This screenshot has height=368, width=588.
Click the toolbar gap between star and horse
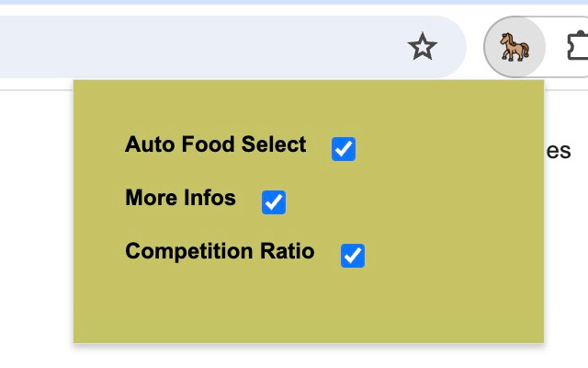474,46
